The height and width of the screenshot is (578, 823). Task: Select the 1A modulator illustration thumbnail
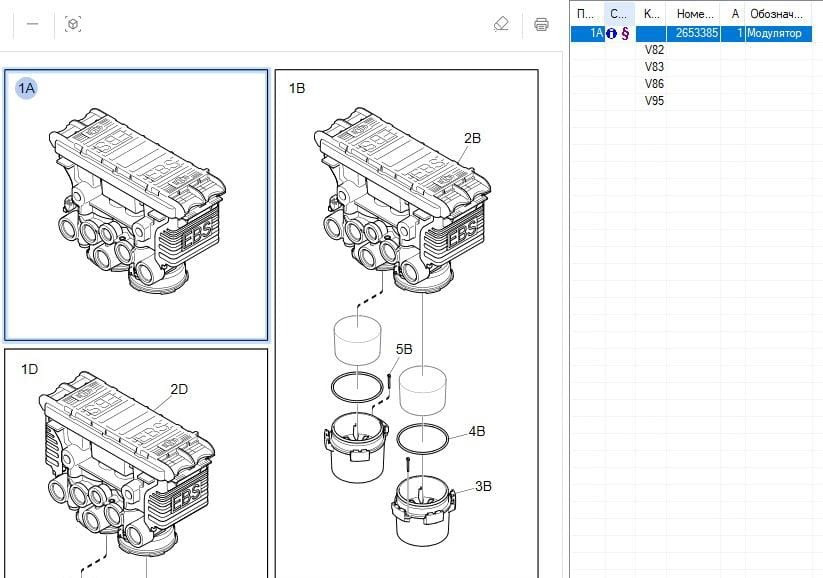[x=136, y=205]
